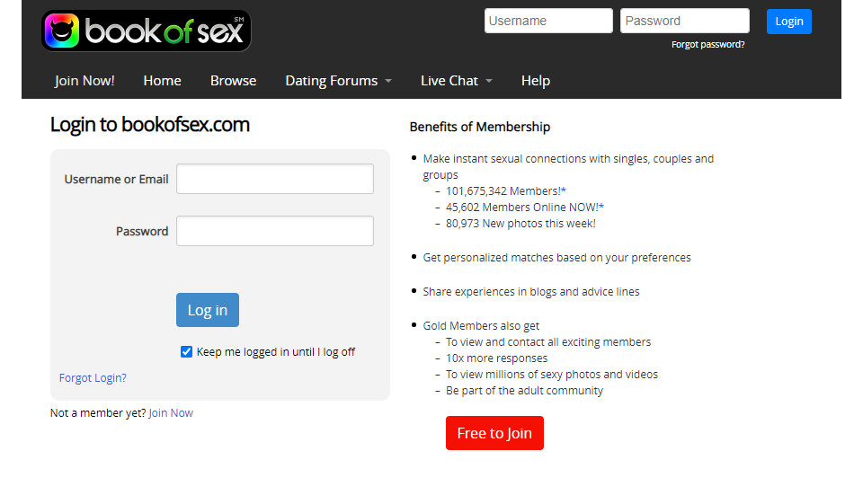The image size is (863, 504).
Task: Click the book of sex logo text
Action: (164, 31)
